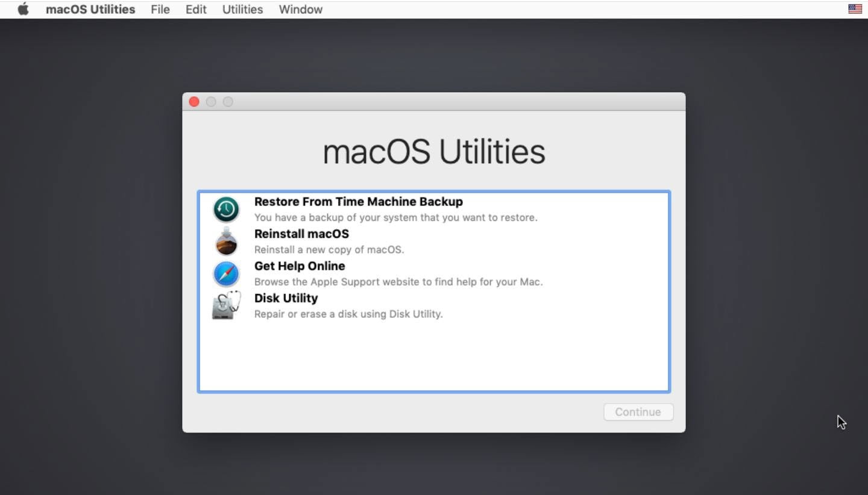This screenshot has height=495, width=868.
Task: Open the File menu
Action: pos(160,10)
